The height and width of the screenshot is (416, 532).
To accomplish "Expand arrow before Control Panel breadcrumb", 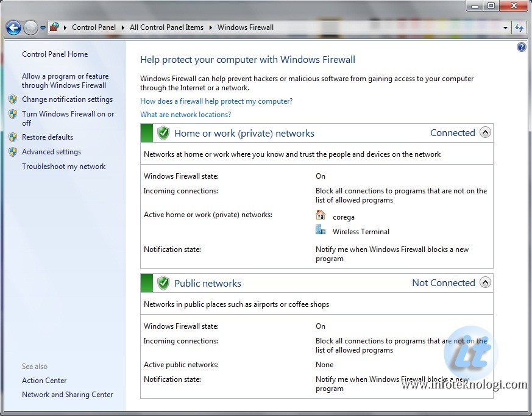I will 65,27.
